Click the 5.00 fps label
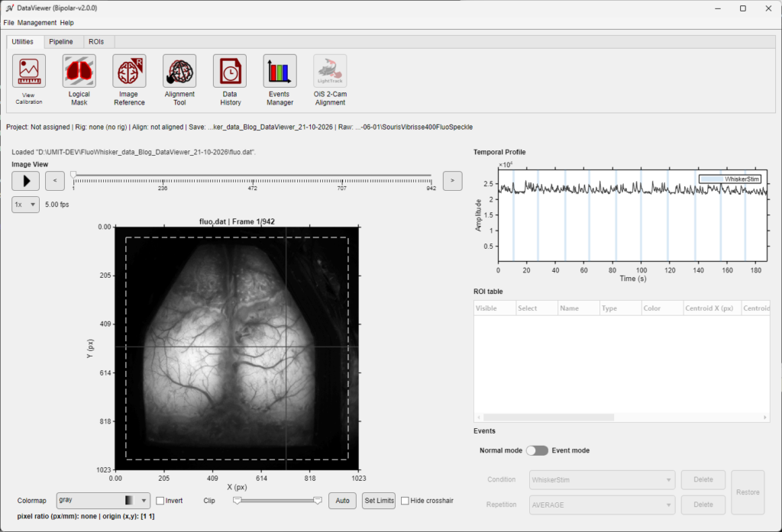This screenshot has height=532, width=782. [x=57, y=205]
